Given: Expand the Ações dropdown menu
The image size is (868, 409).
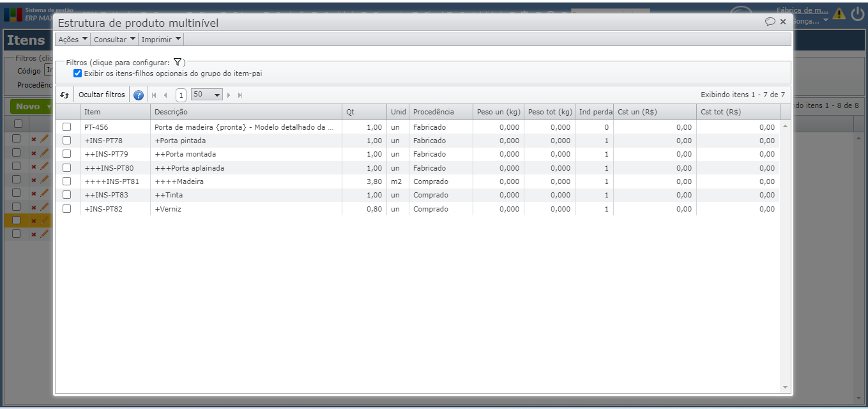Looking at the screenshot, I should point(73,40).
